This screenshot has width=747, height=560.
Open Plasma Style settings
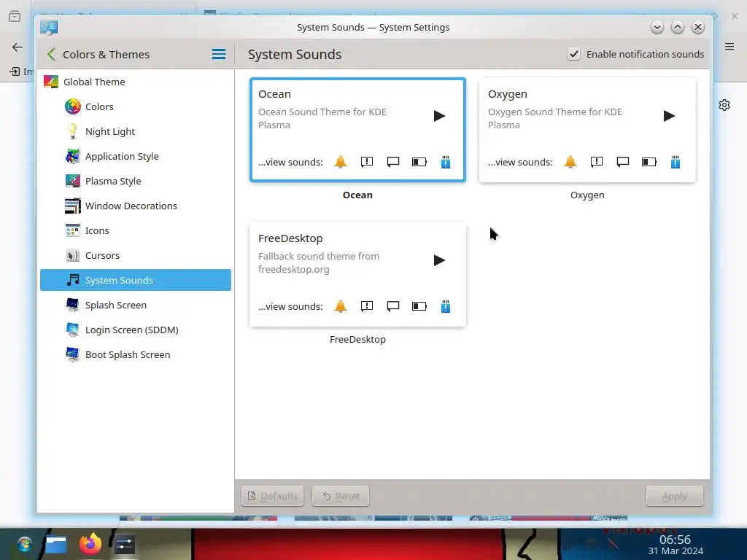135,181
